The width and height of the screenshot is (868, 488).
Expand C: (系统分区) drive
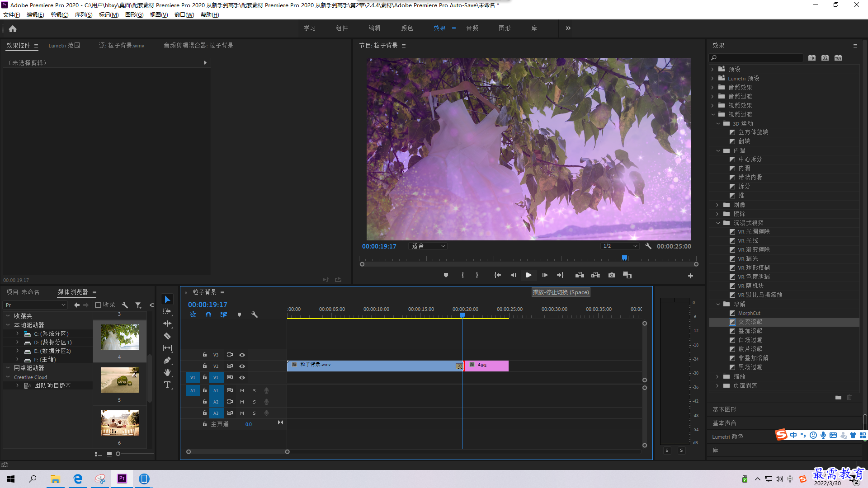pos(17,333)
